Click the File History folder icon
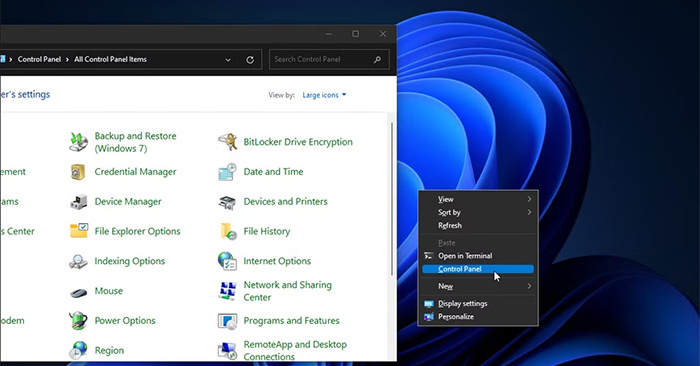The height and width of the screenshot is (366, 700). point(228,231)
